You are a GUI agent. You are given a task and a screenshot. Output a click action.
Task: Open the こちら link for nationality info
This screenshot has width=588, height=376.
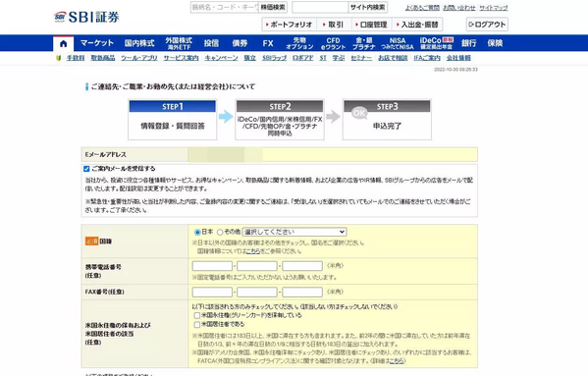253,251
